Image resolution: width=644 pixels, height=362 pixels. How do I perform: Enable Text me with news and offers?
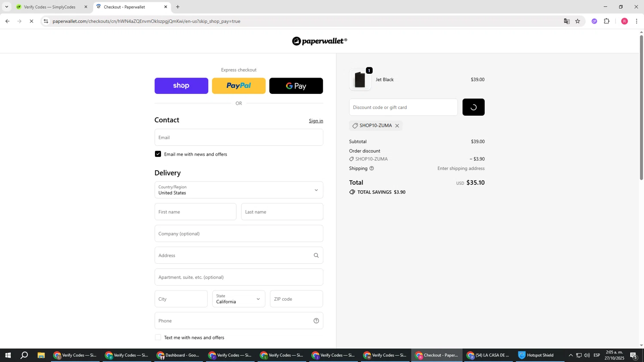pyautogui.click(x=158, y=338)
